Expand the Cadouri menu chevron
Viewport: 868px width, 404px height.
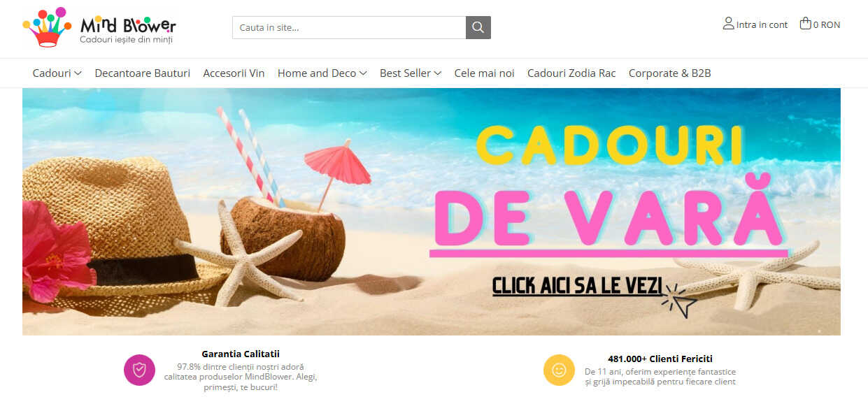(78, 73)
